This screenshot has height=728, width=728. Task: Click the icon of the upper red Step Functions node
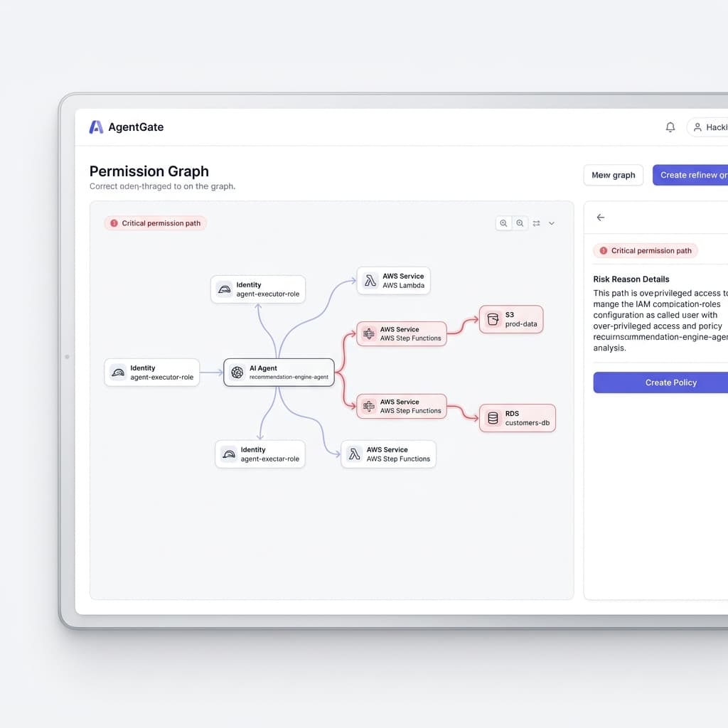click(x=369, y=333)
